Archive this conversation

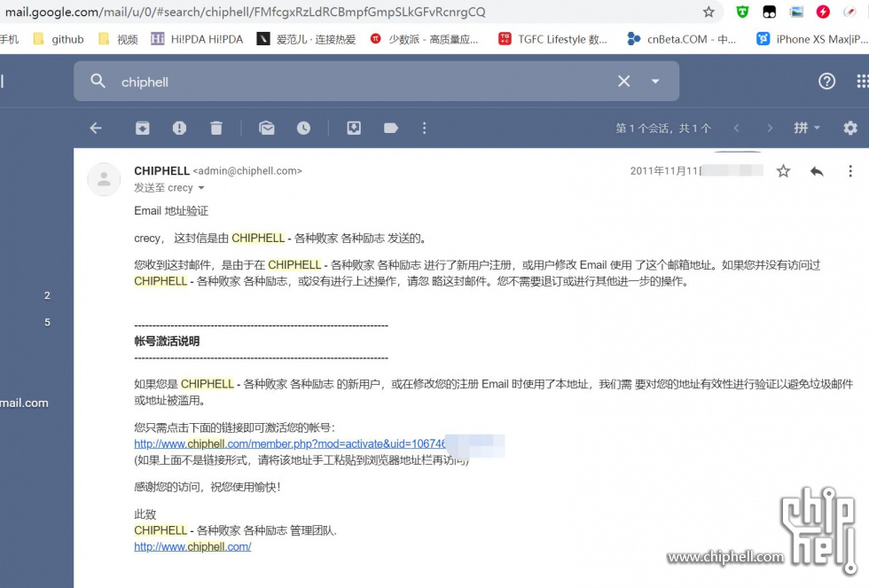click(x=143, y=128)
